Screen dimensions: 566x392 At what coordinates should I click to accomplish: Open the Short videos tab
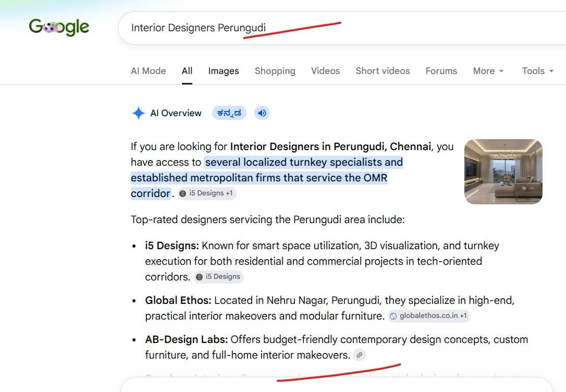[x=383, y=71]
